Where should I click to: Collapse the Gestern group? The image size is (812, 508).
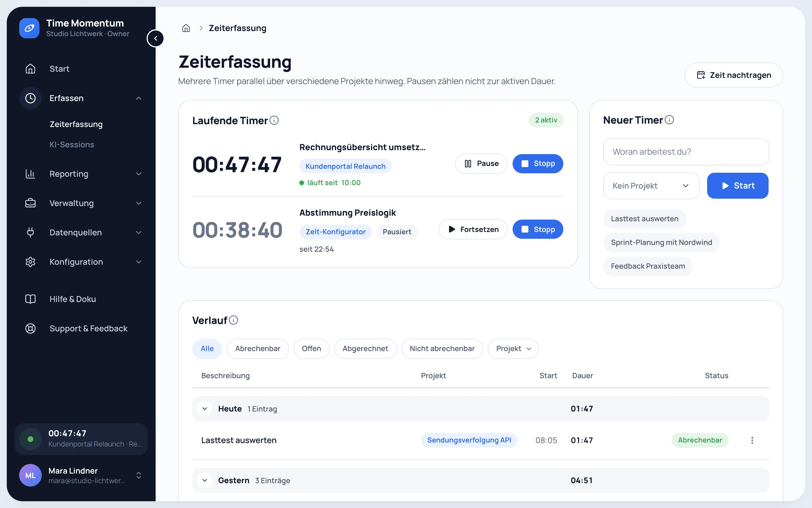coord(205,480)
